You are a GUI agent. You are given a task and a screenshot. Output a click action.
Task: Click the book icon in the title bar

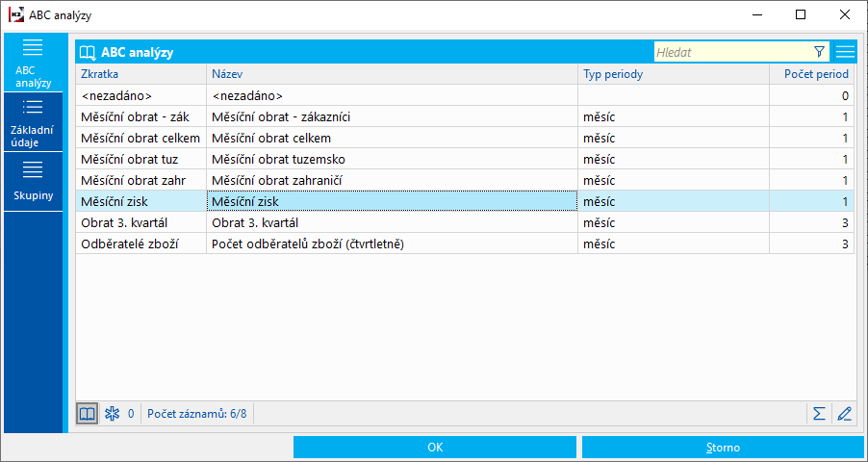[88, 53]
